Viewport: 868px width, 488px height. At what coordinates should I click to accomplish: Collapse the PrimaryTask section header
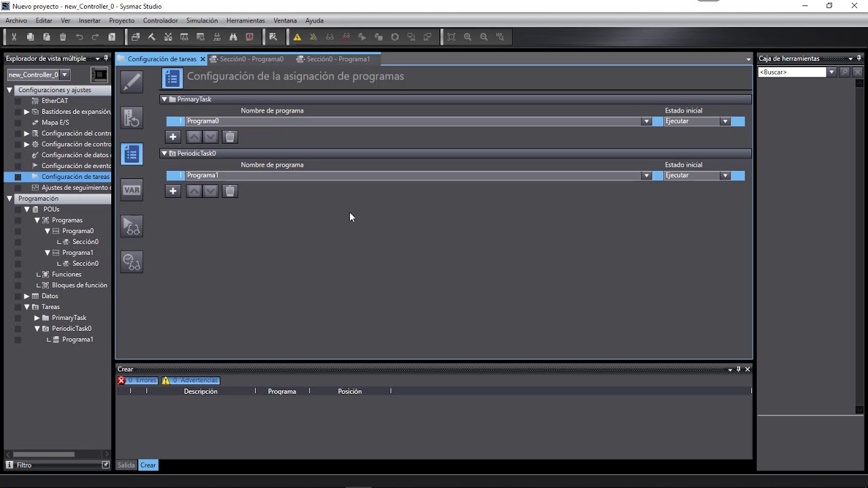click(x=164, y=99)
